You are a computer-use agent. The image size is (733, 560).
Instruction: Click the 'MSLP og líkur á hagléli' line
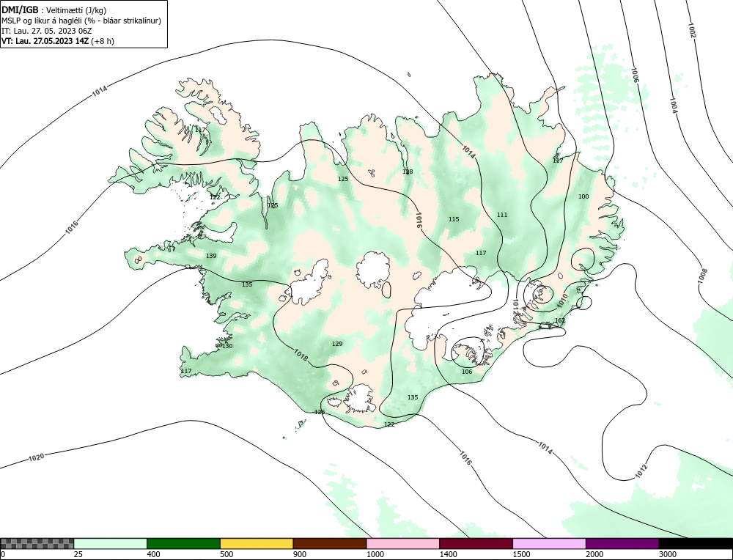click(81, 21)
